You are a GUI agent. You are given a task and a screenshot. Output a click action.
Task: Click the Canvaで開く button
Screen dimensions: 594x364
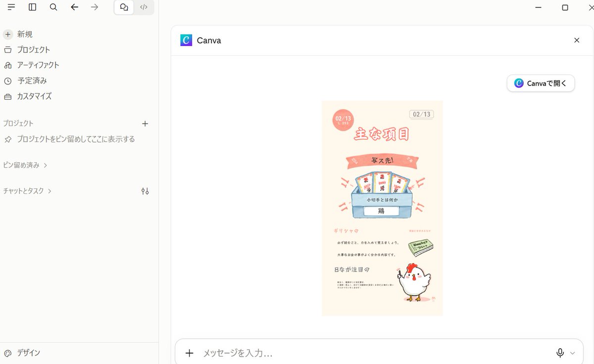pyautogui.click(x=541, y=83)
